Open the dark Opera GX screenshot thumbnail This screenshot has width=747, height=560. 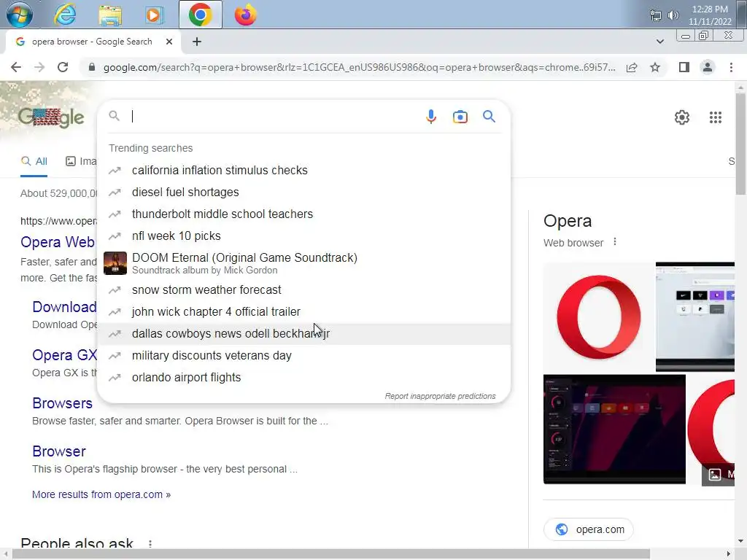(x=614, y=429)
